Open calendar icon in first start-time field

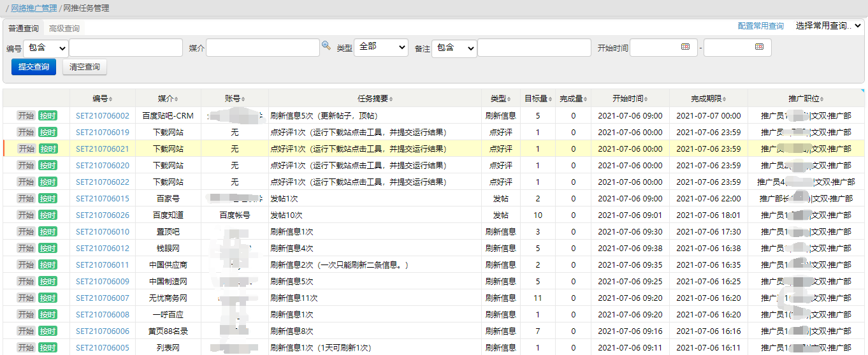pos(685,47)
